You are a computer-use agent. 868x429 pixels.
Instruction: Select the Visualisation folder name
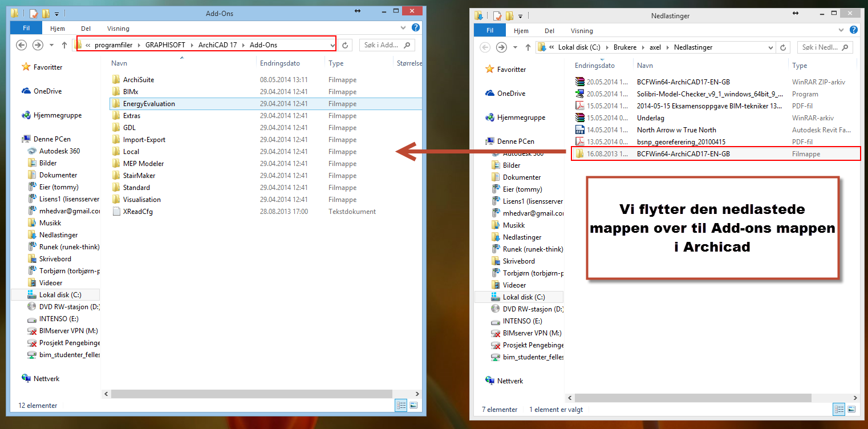(142, 200)
